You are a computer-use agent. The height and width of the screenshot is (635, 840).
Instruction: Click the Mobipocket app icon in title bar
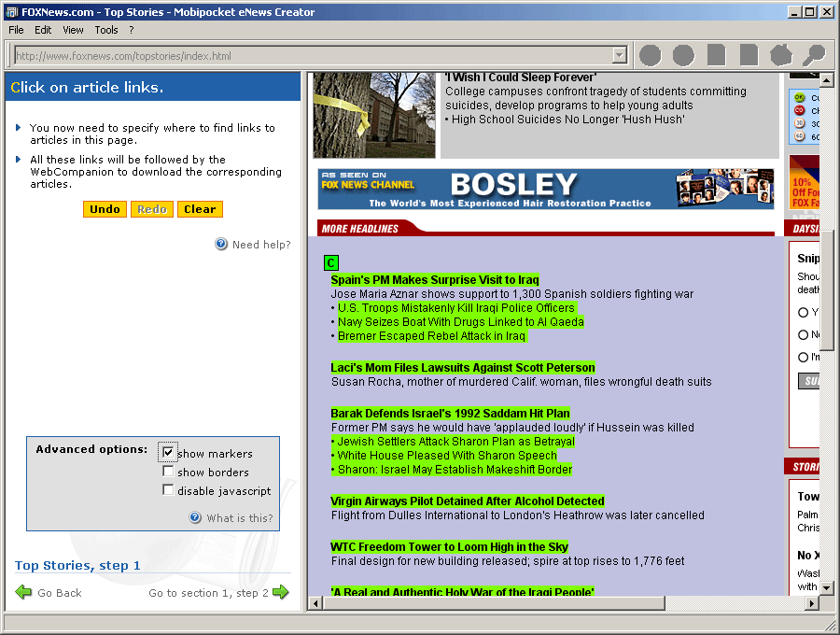(12, 12)
